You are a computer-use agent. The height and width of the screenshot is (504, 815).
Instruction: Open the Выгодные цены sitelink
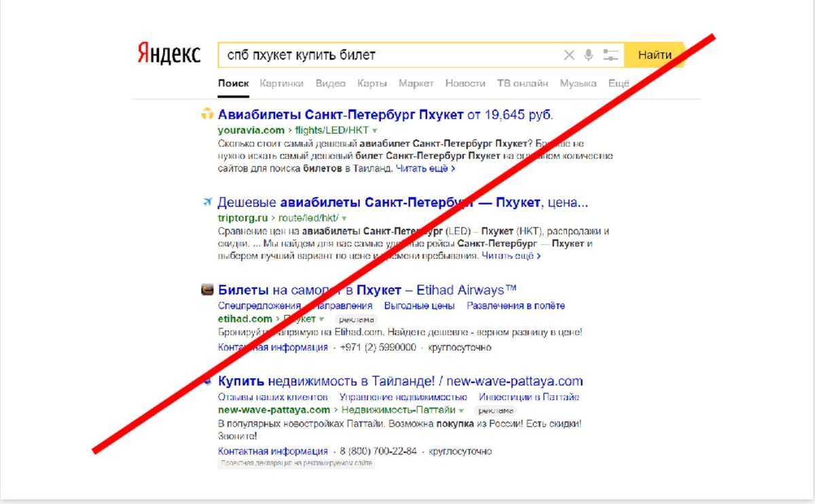pos(420,306)
